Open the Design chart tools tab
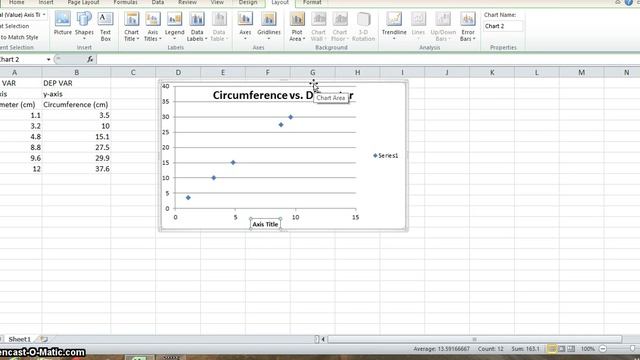 pyautogui.click(x=248, y=2)
